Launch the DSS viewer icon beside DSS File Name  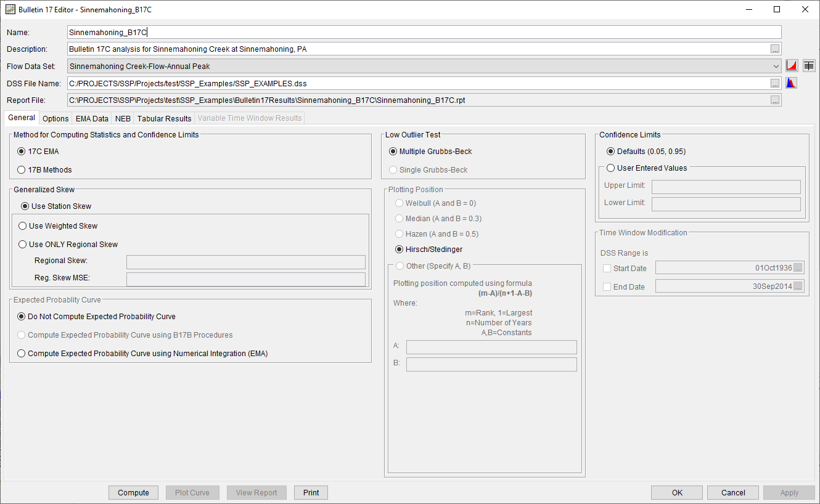click(x=792, y=83)
